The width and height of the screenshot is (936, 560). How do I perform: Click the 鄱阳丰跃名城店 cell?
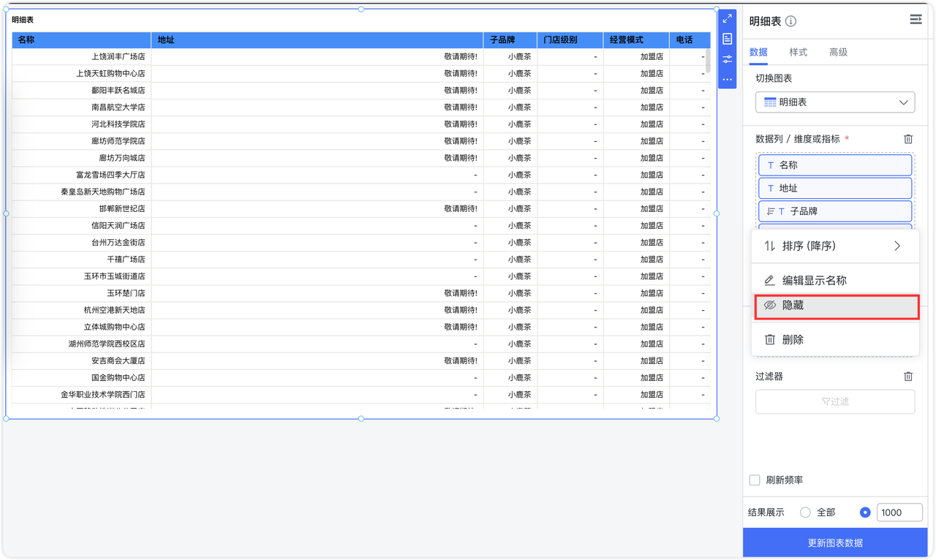point(81,91)
